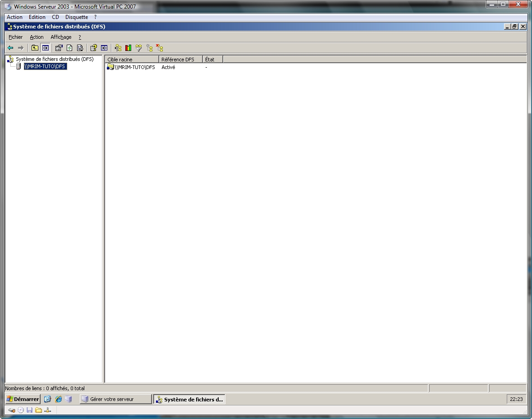Toggle the action pane button
Viewport: 532px width, 419px height.
(x=104, y=48)
